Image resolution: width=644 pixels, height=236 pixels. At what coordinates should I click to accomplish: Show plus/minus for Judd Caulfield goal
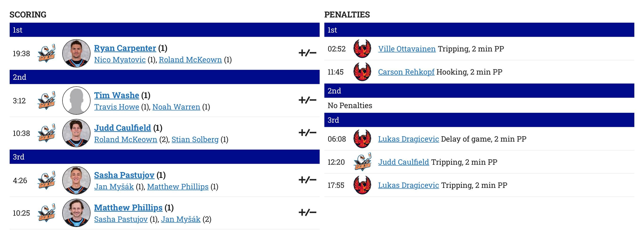click(x=307, y=133)
